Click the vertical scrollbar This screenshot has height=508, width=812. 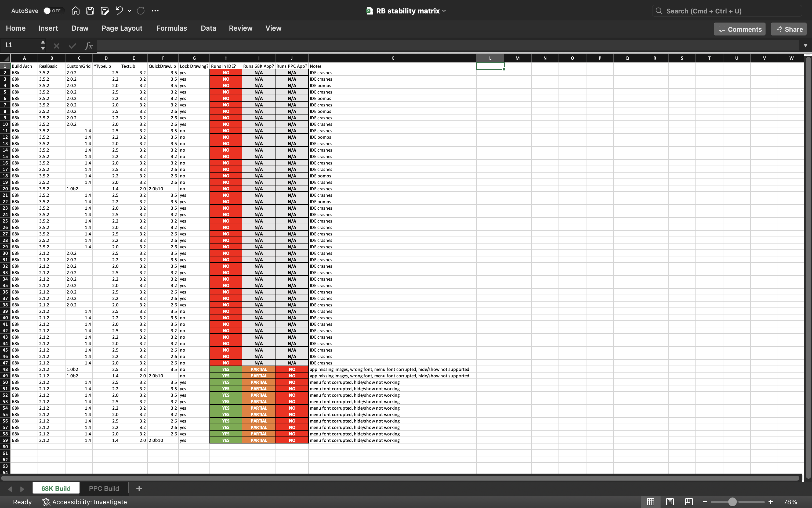coord(808,267)
